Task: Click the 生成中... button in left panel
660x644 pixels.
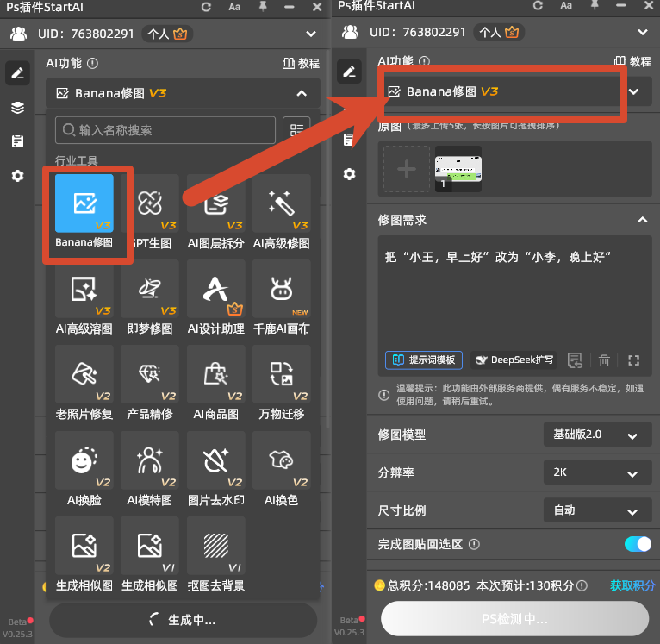Action: point(184,620)
